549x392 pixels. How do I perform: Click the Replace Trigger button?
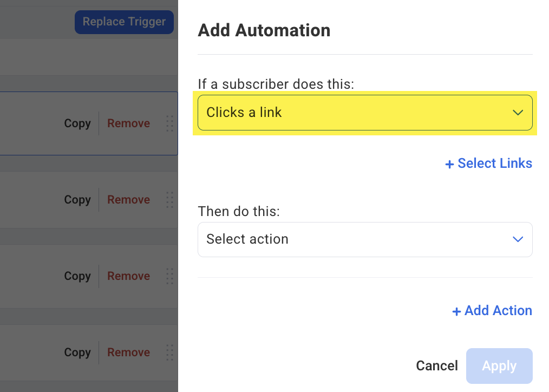[x=124, y=22]
